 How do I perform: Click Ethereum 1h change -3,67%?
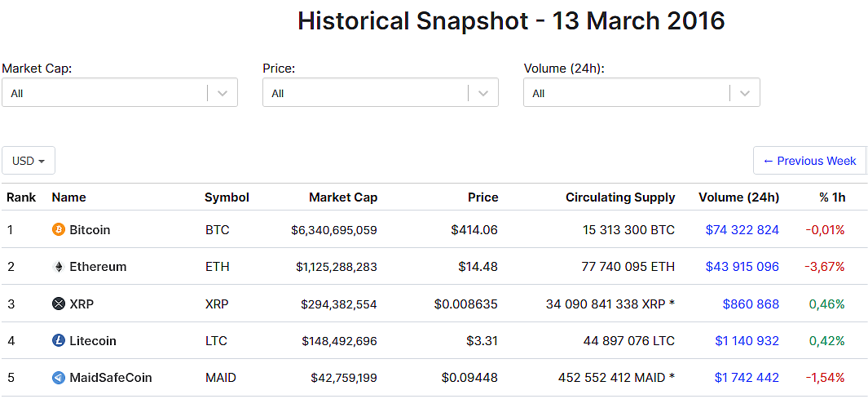point(825,267)
